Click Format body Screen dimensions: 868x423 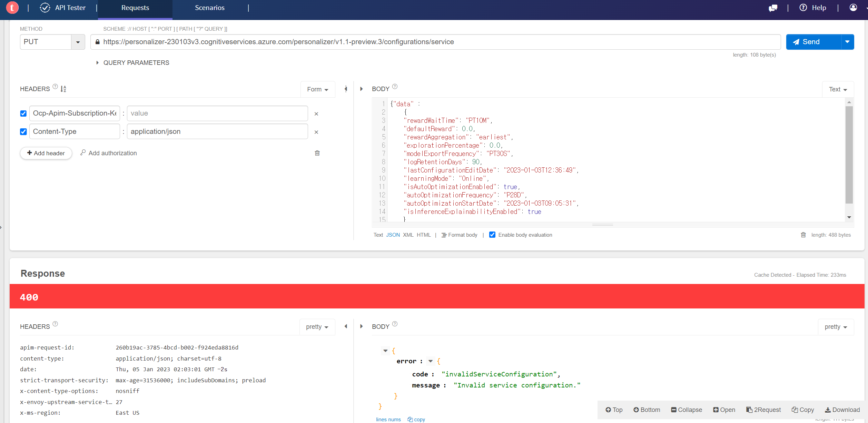(460, 235)
